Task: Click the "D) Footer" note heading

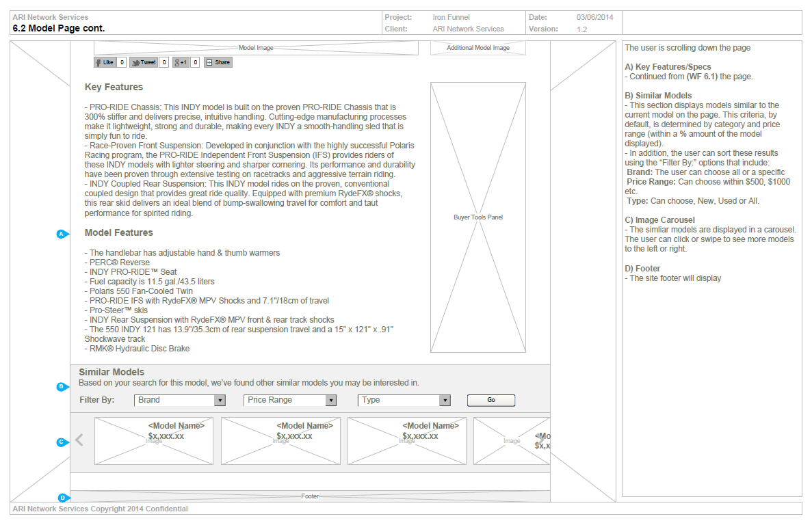Action: click(x=642, y=269)
